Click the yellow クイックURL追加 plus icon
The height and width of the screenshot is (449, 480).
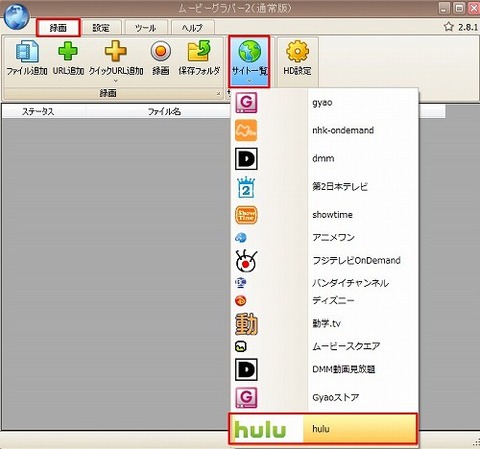click(x=116, y=51)
